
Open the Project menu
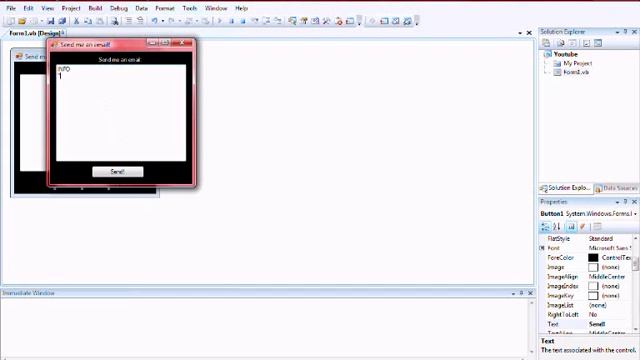(x=71, y=8)
